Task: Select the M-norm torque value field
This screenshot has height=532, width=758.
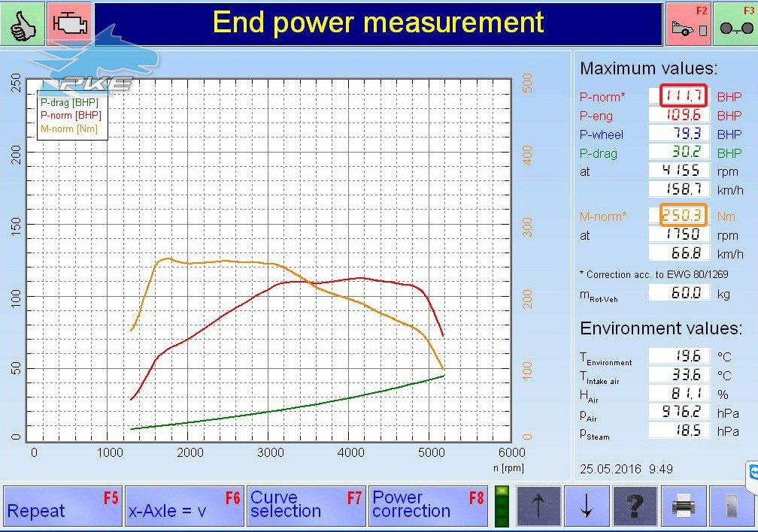Action: click(x=684, y=216)
